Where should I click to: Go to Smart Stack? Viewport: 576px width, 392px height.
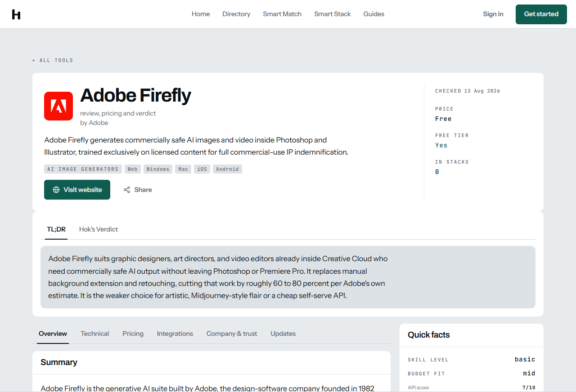point(333,14)
